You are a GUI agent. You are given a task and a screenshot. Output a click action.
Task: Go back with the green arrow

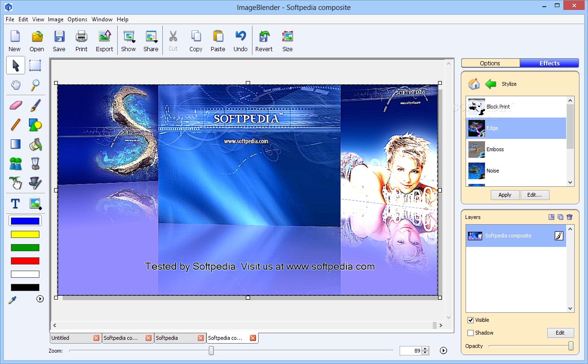pos(491,84)
